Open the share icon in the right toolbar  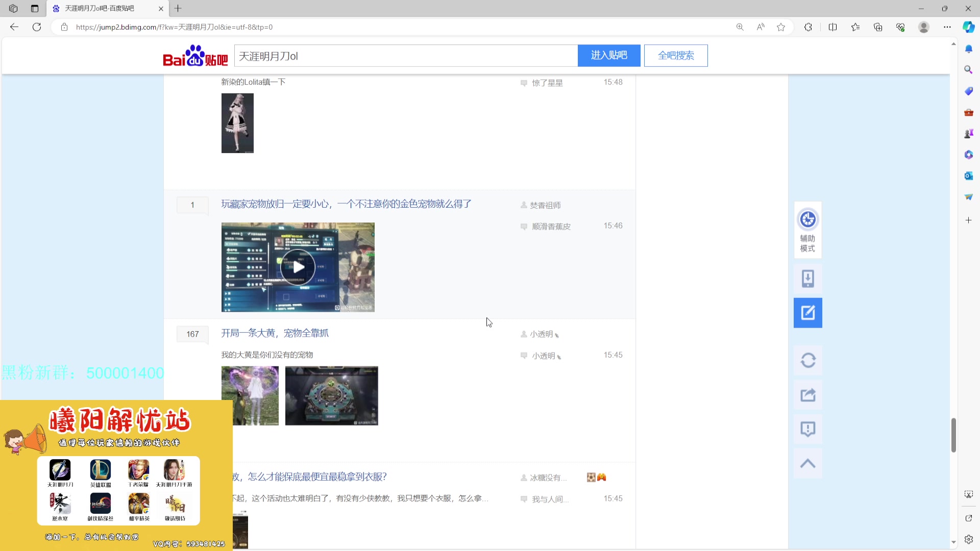coord(807,394)
